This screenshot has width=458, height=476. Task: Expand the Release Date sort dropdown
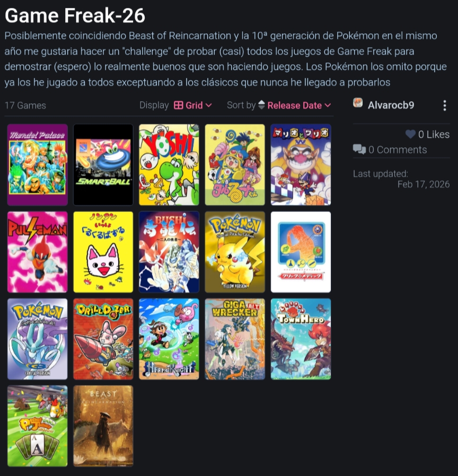point(299,105)
